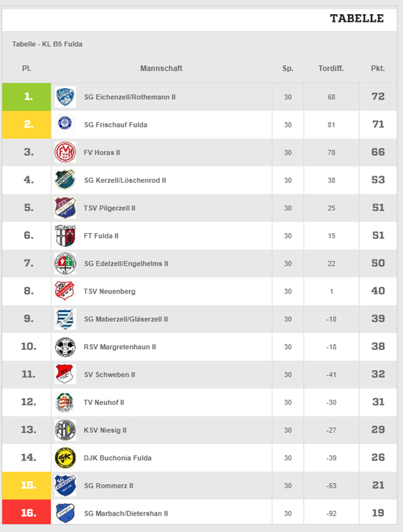
Task: Click the red sixteenth-place rank cell
Action: [x=27, y=512]
